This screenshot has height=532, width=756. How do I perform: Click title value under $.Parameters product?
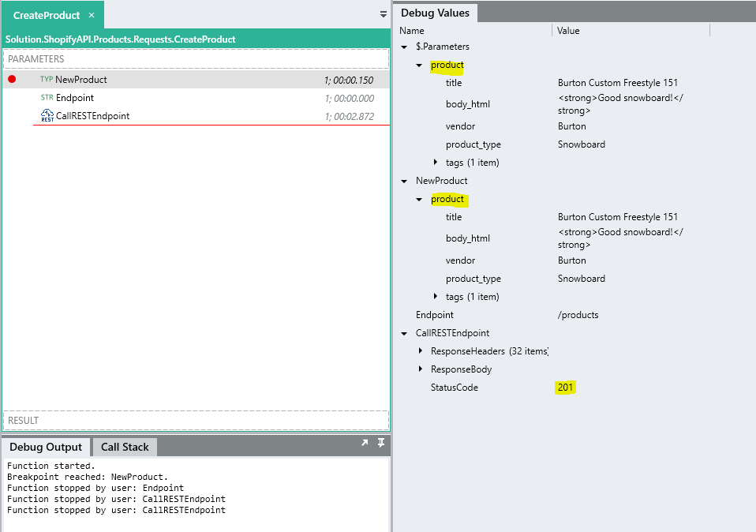pyautogui.click(x=618, y=83)
